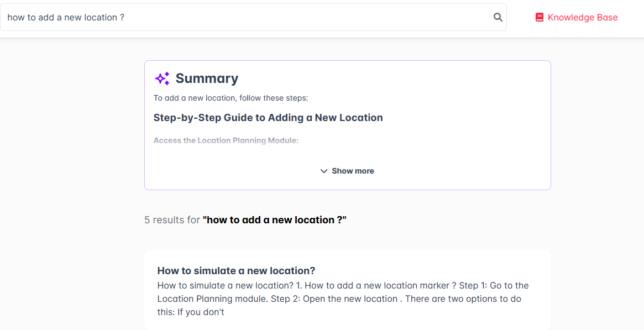Open the result 'How to simulate a new location?'
This screenshot has width=644, height=330.
point(236,271)
